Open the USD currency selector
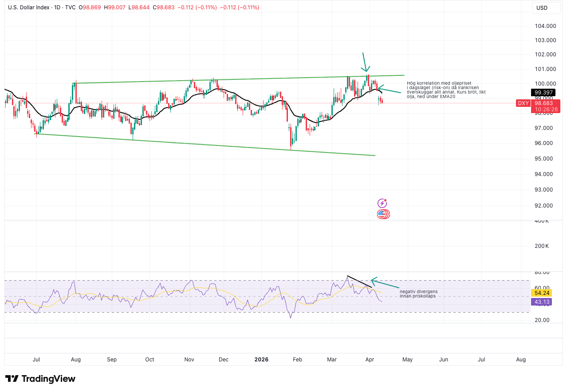The width and height of the screenshot is (567, 392). coord(542,8)
